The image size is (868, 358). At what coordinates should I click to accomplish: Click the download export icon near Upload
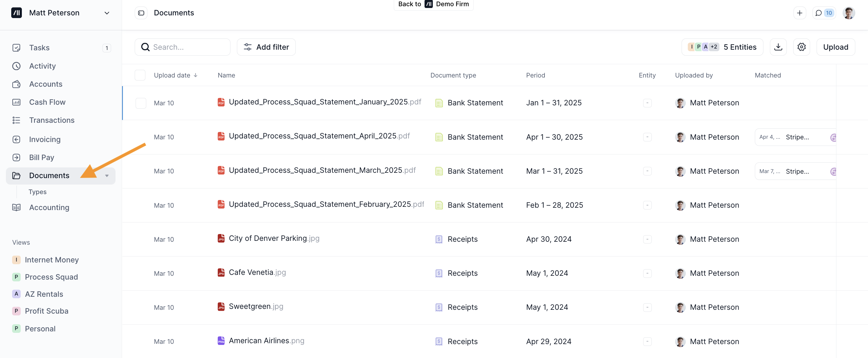pos(778,47)
